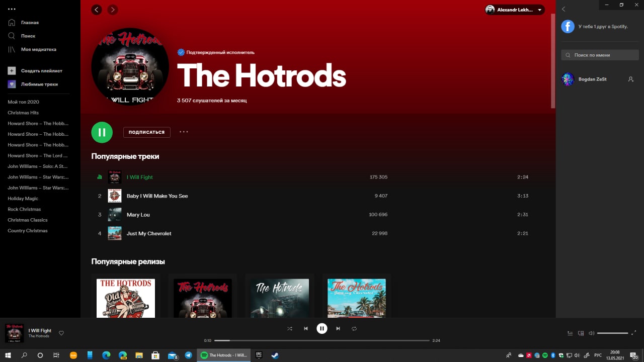The height and width of the screenshot is (362, 644).
Task: Pause playback in the player bar
Action: pos(321,328)
